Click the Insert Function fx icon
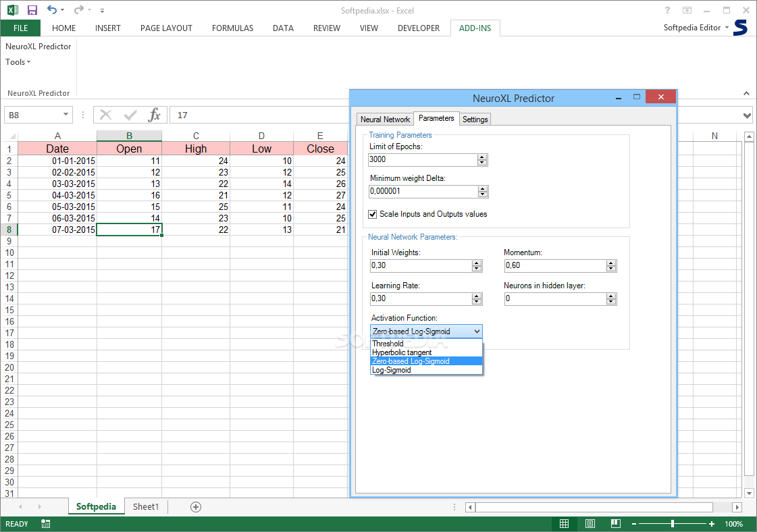Viewport: 757px width, 532px height. tap(154, 115)
